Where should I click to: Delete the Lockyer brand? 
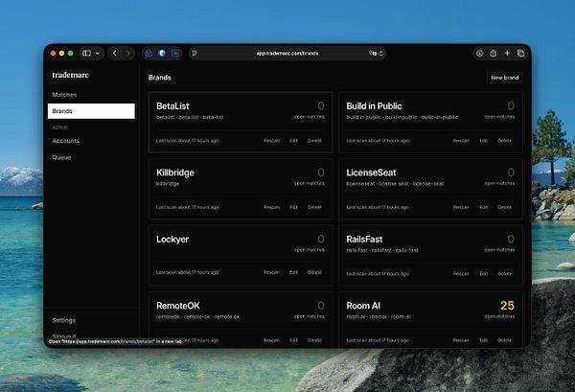coord(314,272)
